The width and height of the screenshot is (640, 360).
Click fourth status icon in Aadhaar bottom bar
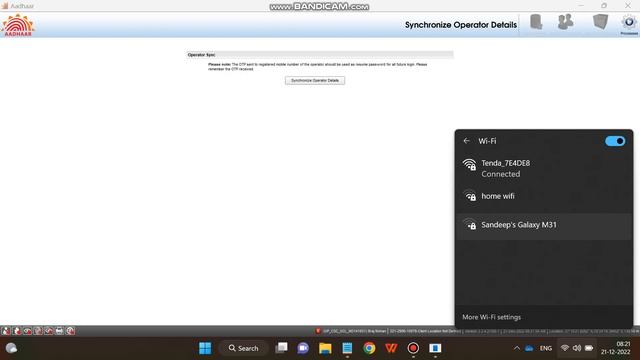click(38, 331)
